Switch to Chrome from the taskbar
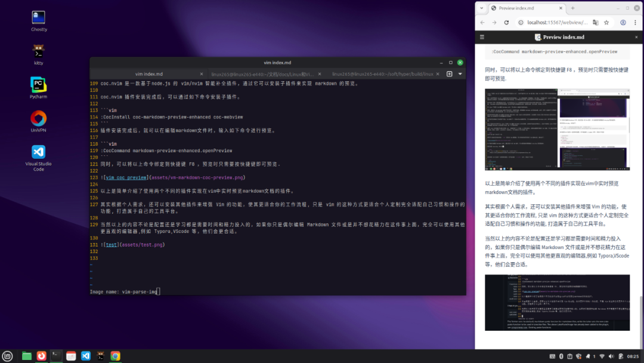Screen dimensions: 644x363 click(116, 356)
